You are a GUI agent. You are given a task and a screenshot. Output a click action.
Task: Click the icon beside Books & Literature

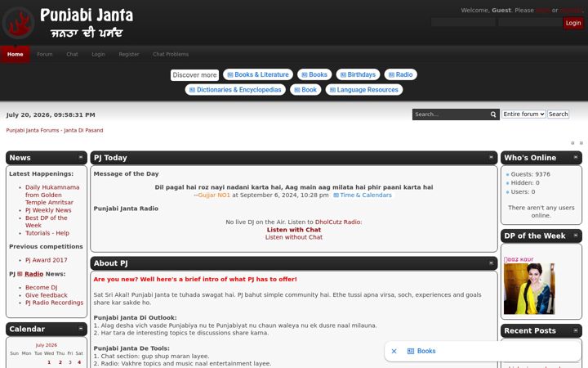click(x=230, y=74)
